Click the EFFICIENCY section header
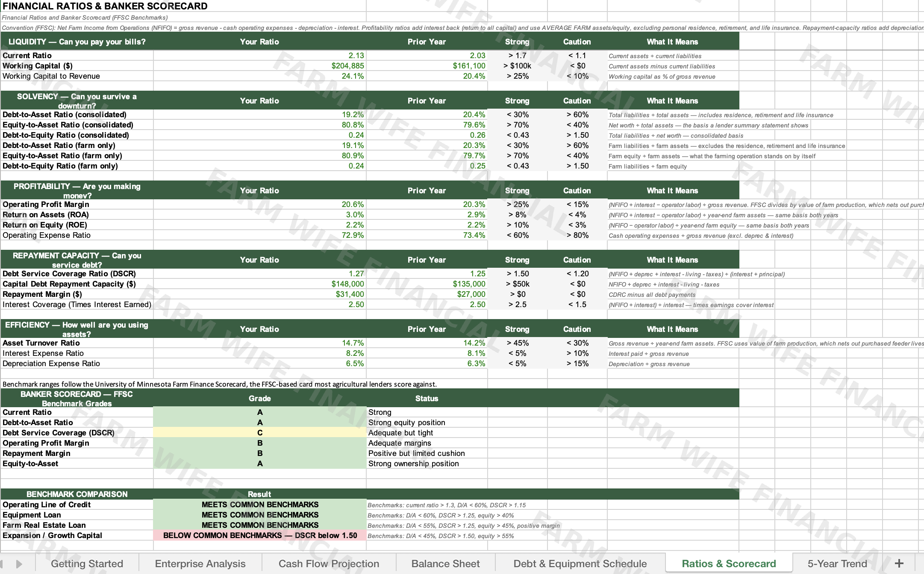The width and height of the screenshot is (924, 574). (77, 329)
